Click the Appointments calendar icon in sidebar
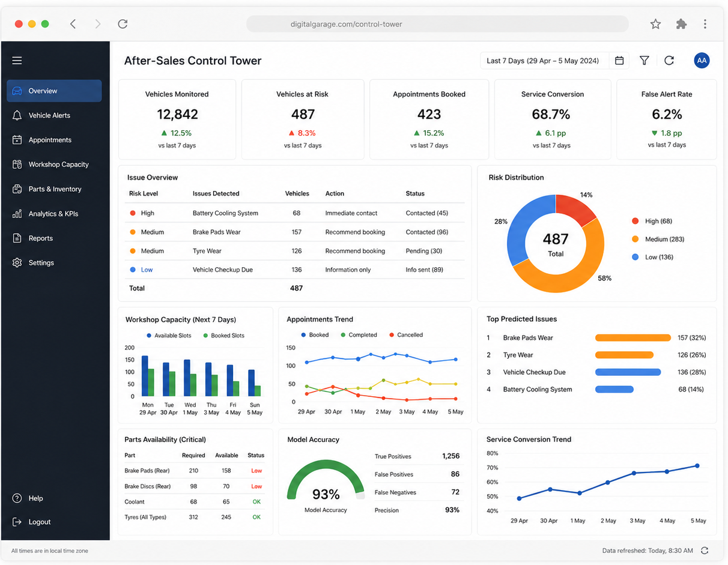Image resolution: width=728 pixels, height=565 pixels. 17,140
